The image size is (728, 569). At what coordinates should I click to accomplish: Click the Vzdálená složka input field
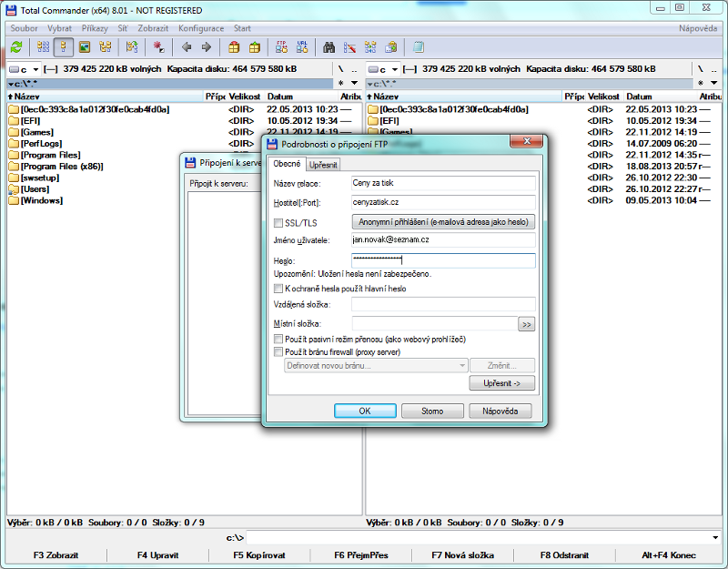click(443, 305)
